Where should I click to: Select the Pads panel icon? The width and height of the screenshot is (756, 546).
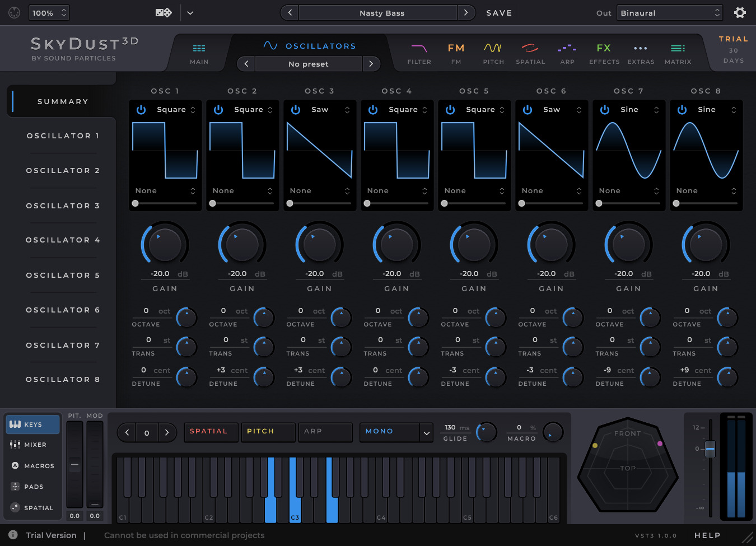(x=15, y=486)
